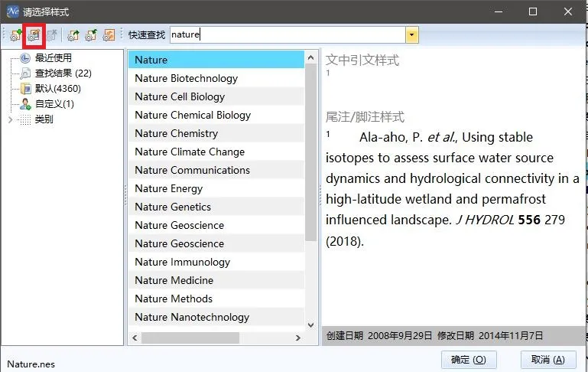Image resolution: width=588 pixels, height=372 pixels.
Task: Click the 尾注/脚注样式 preview heading
Action: pyautogui.click(x=365, y=117)
